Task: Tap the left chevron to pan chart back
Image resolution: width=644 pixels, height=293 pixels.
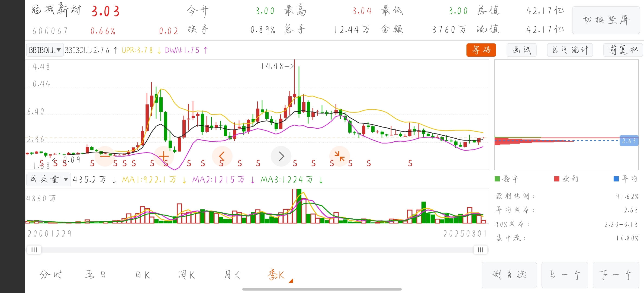Action: [x=222, y=156]
